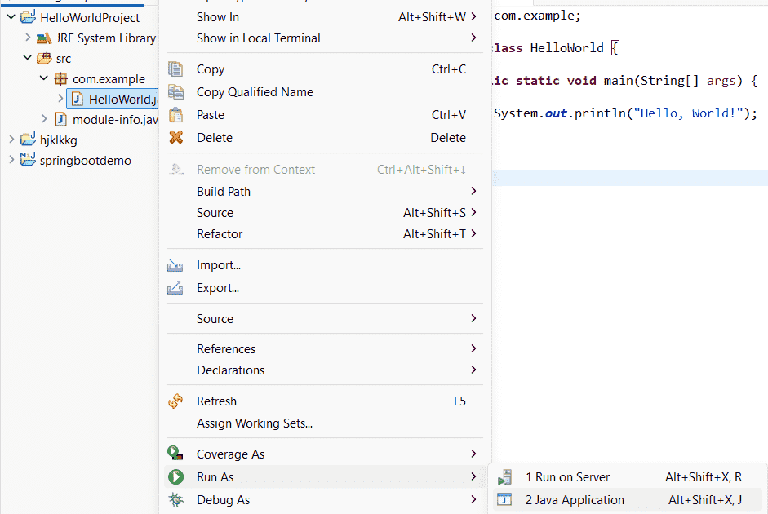
Task: Choose Assign Working Sets... entry
Action: tap(324, 423)
